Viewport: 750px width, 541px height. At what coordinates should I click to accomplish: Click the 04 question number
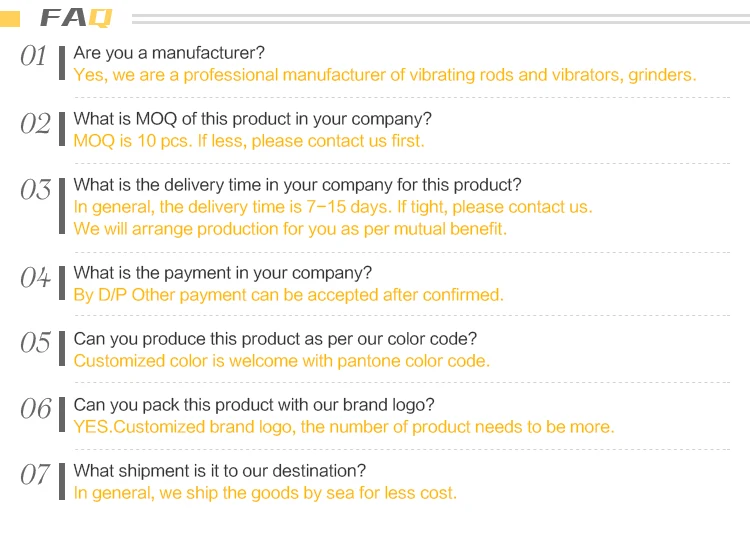[35, 278]
